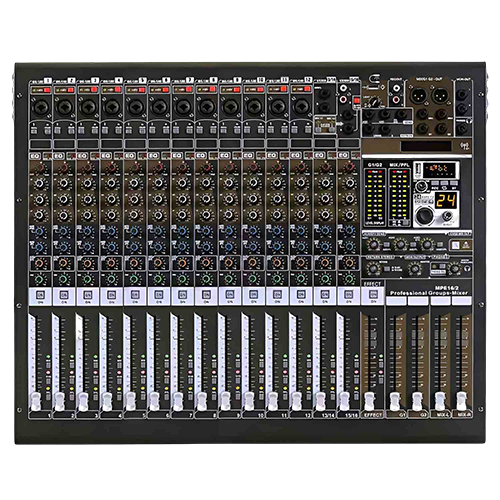
Task: Select the channel 4 XLR combo input jack
Action: tap(112, 107)
